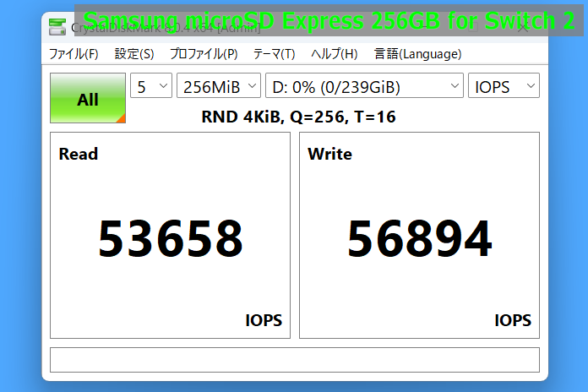Expand the IOPS unit dropdown

(504, 86)
